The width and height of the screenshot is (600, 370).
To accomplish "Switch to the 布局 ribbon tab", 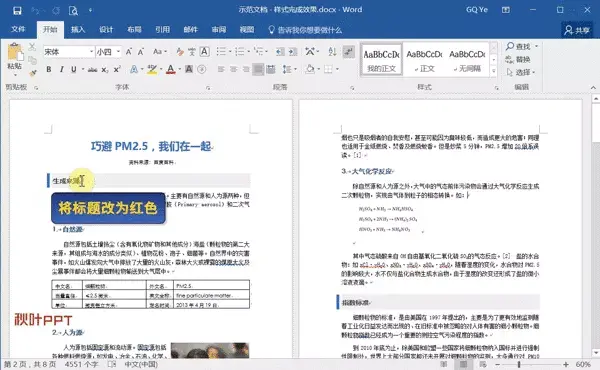I will click(134, 29).
